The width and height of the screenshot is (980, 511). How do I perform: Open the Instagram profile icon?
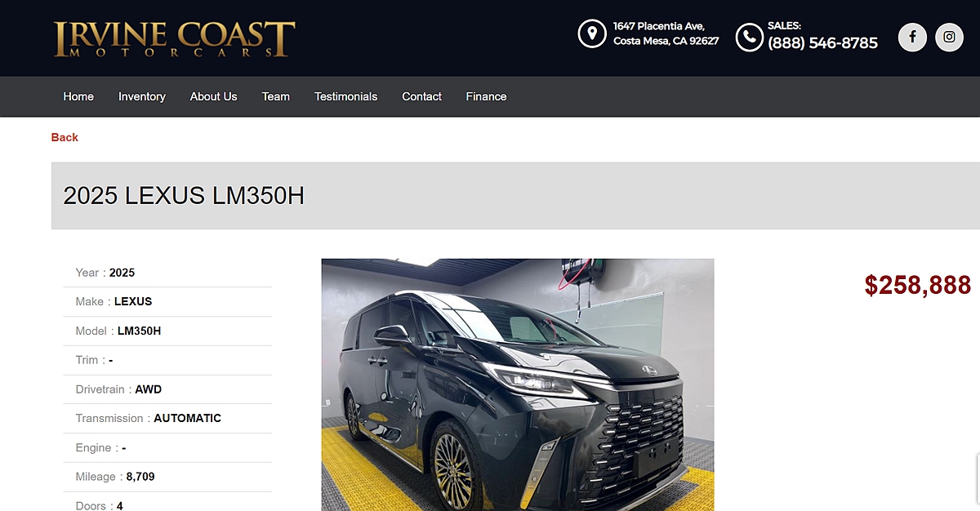pyautogui.click(x=949, y=37)
